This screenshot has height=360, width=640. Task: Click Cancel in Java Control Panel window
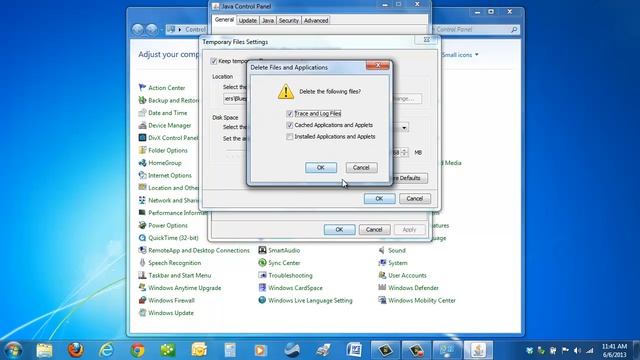tap(374, 229)
